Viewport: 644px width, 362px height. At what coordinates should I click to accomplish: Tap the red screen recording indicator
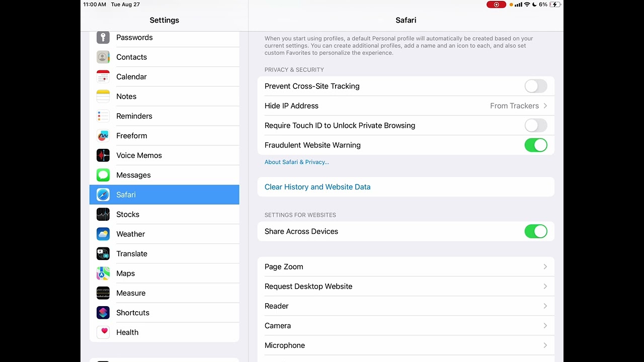pos(496,5)
